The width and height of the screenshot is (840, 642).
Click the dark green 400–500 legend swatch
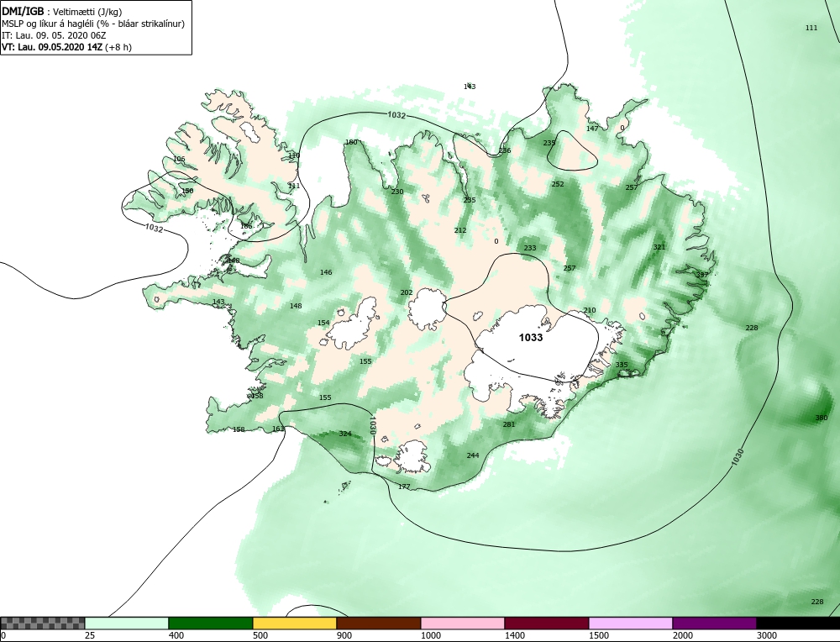pyautogui.click(x=211, y=623)
